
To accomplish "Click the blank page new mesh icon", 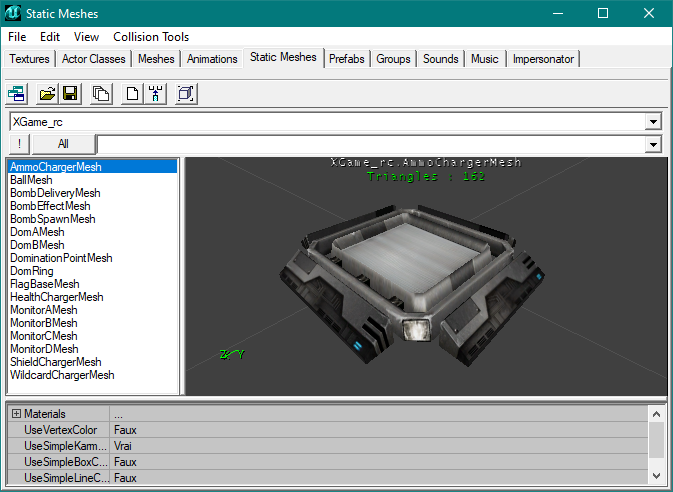I will click(x=132, y=93).
